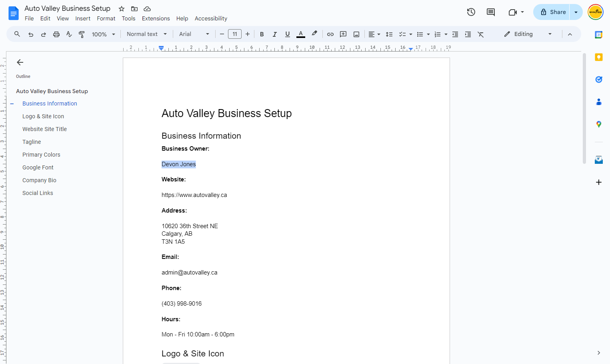Open the text color picker
Image resolution: width=610 pixels, height=364 pixels.
coord(301,34)
